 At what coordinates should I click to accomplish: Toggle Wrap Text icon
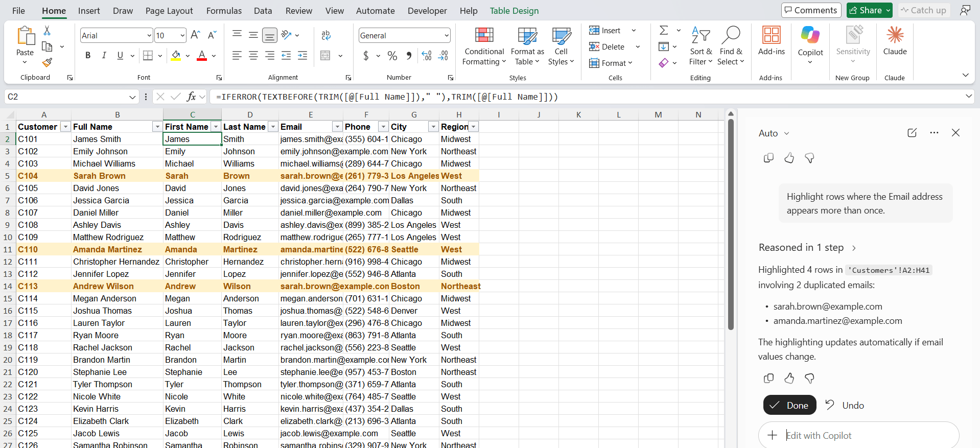326,35
